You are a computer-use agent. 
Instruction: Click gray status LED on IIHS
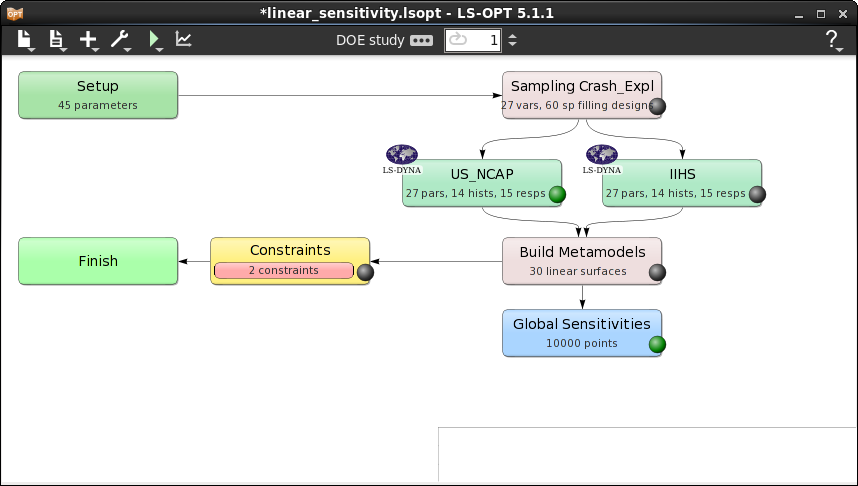(x=757, y=194)
